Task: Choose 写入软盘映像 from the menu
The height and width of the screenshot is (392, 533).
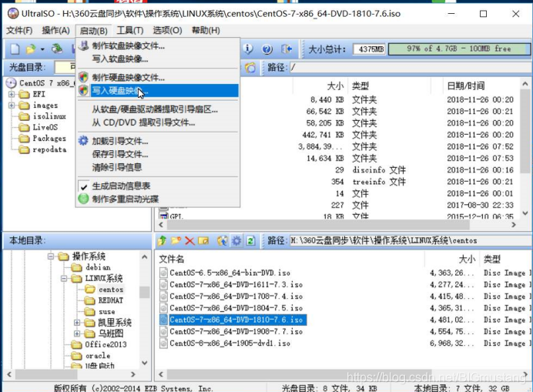Action: pyautogui.click(x=158, y=59)
